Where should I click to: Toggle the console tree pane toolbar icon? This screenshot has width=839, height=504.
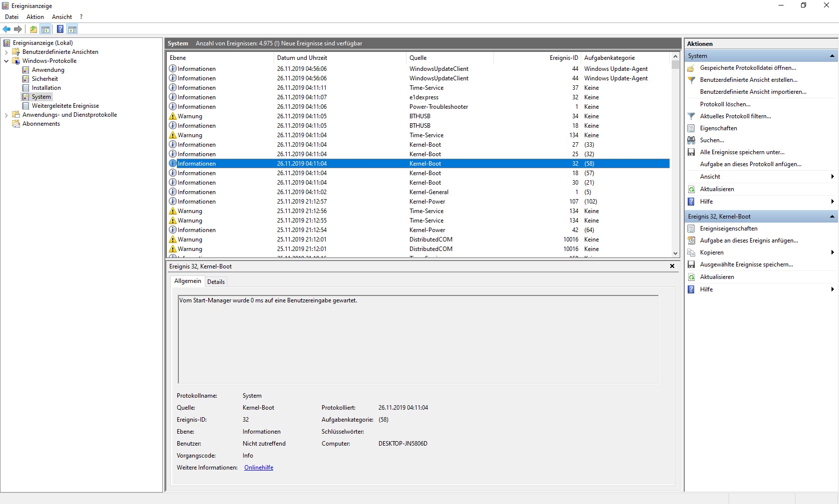45,29
